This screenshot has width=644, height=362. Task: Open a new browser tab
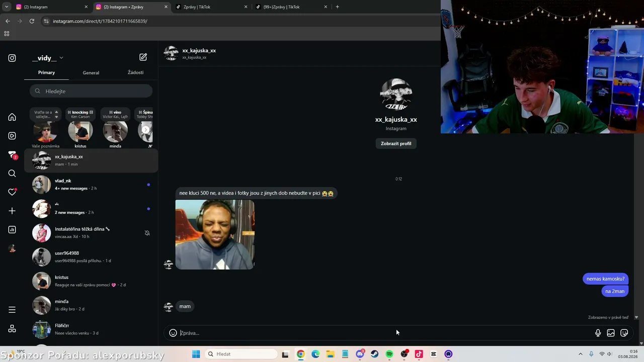click(x=337, y=7)
